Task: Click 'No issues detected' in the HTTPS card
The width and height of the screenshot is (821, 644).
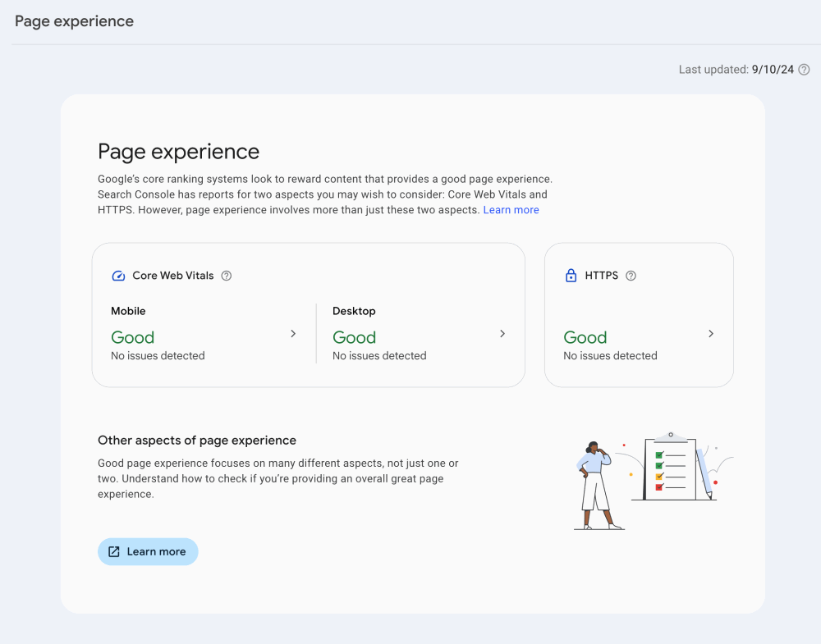Action: click(x=610, y=356)
